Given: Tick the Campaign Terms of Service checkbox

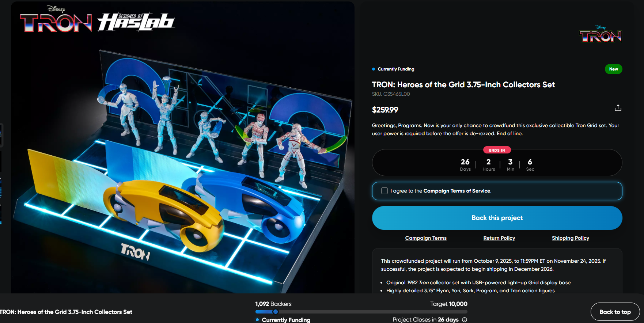Looking at the screenshot, I should (x=384, y=191).
